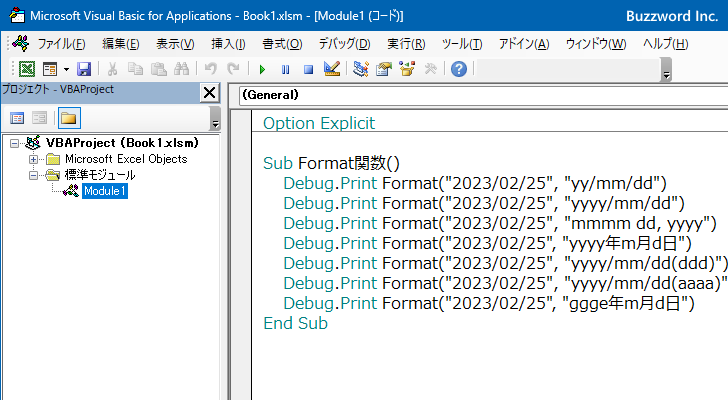Select VBAProject (Book1.xlsm) in the tree
Screen dimensions: 728x400
pos(122,143)
